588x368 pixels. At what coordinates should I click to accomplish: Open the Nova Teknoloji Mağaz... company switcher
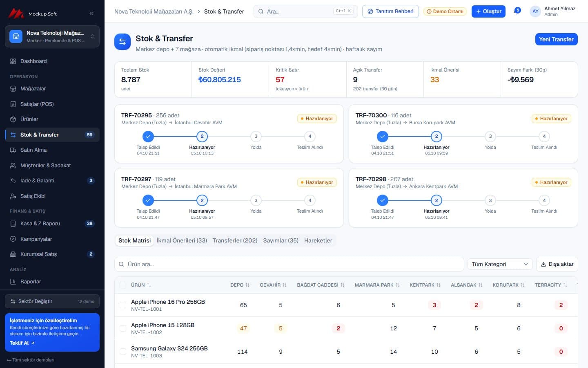52,36
